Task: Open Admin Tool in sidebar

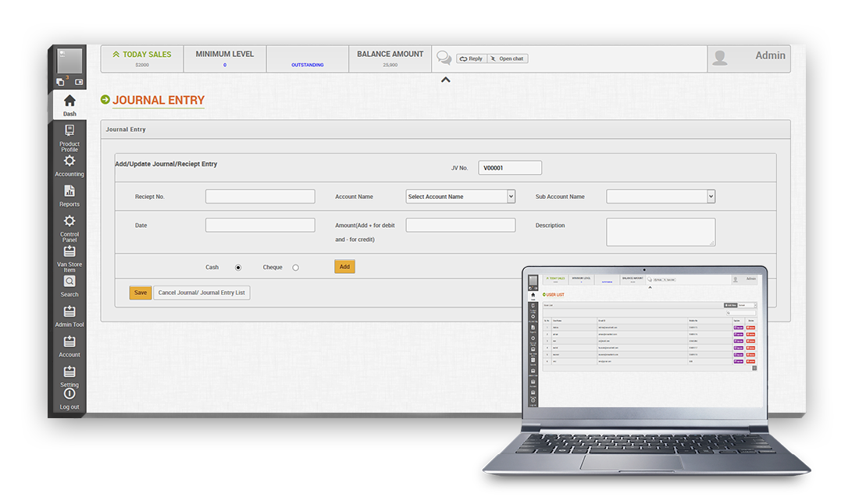Action: (x=70, y=312)
